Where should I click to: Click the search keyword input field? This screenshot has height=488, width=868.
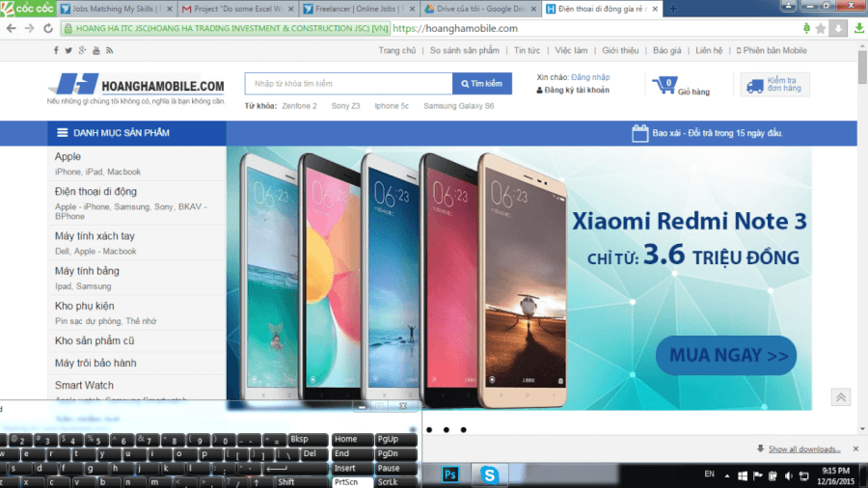[348, 84]
